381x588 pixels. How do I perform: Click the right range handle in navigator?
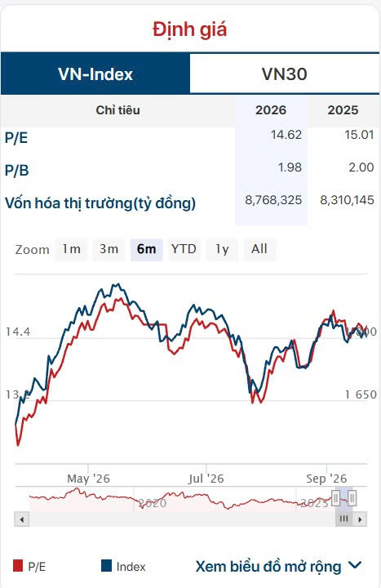tap(352, 498)
